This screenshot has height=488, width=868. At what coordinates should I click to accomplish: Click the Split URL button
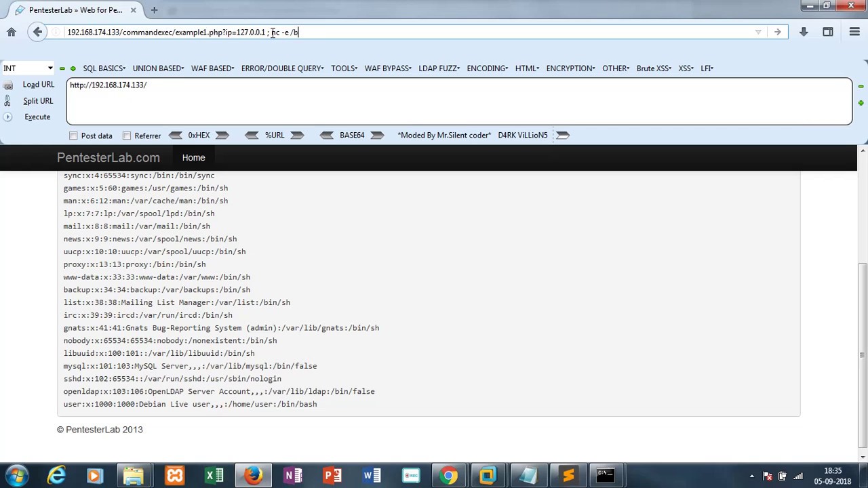38,101
